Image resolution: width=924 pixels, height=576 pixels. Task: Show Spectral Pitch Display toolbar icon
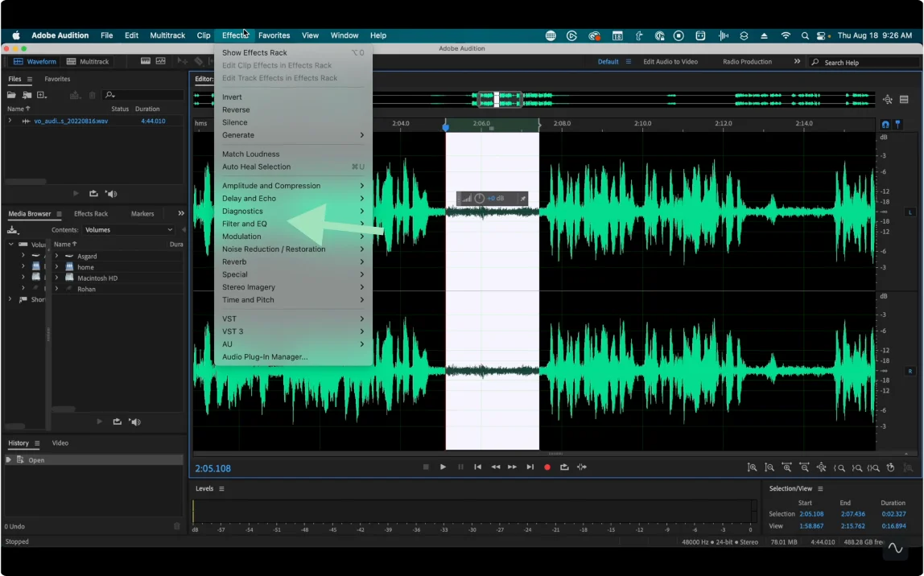pos(160,61)
